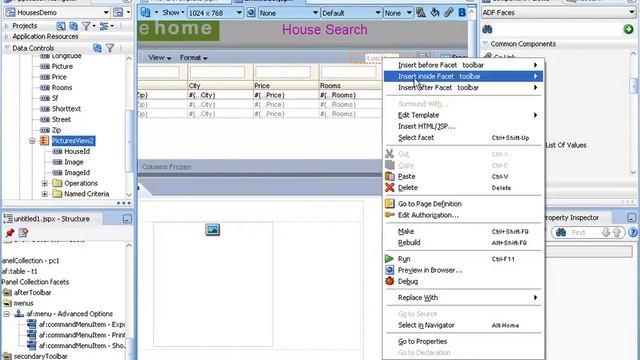Click the Structure panel new view icon
This screenshot has width=640, height=360.
click(x=23, y=233)
